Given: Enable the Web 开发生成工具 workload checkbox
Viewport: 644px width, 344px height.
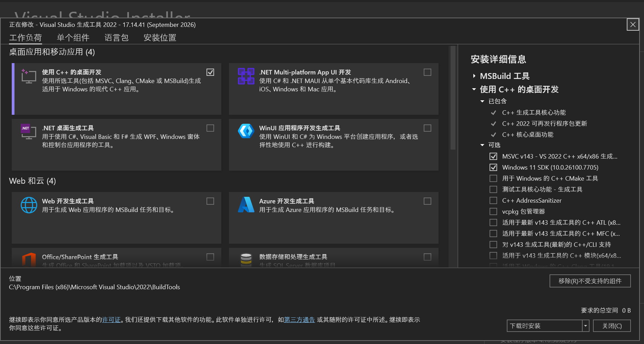Looking at the screenshot, I should pos(210,201).
